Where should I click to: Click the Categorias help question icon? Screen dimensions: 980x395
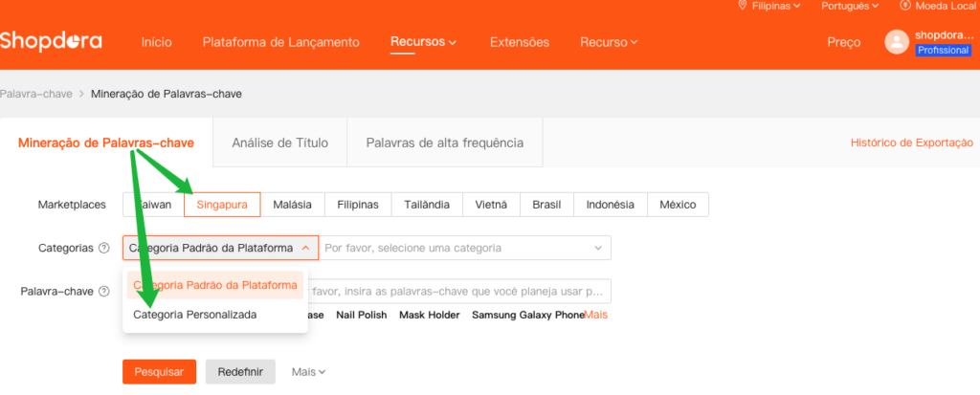click(x=103, y=249)
